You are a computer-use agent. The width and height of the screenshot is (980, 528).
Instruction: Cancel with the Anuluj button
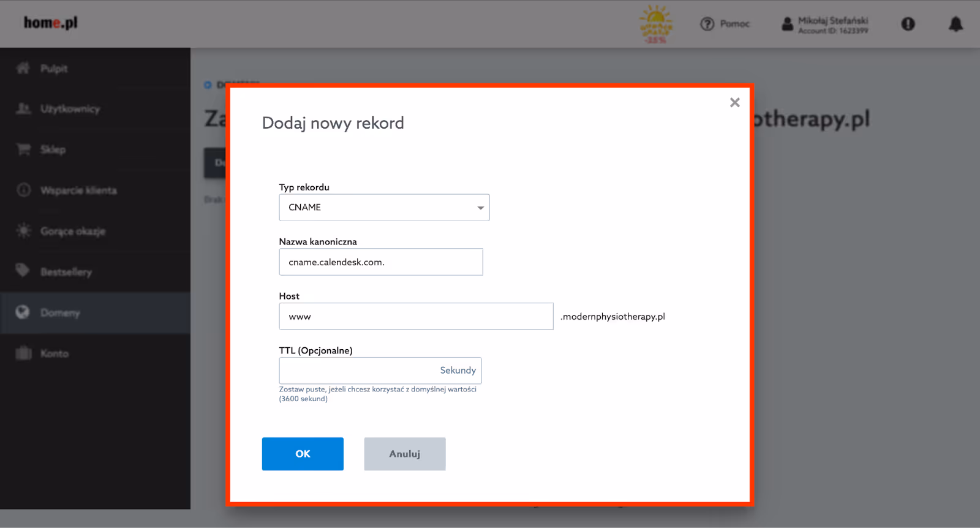(405, 454)
